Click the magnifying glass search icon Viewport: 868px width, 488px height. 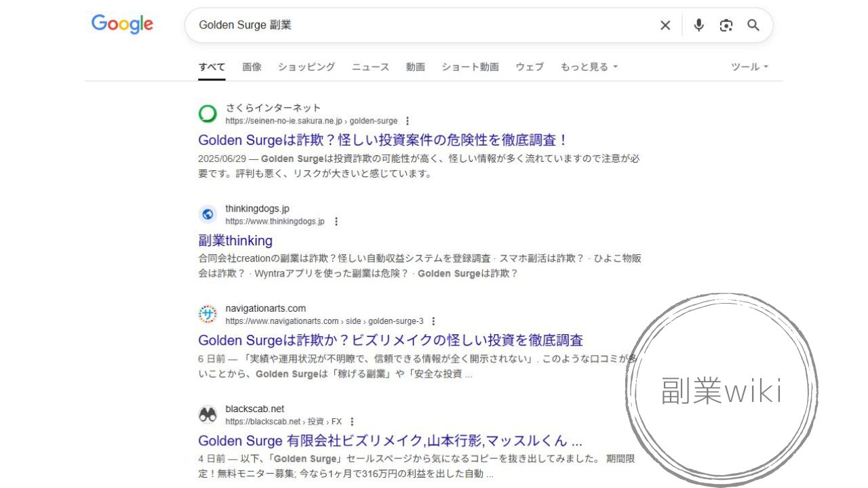point(753,25)
